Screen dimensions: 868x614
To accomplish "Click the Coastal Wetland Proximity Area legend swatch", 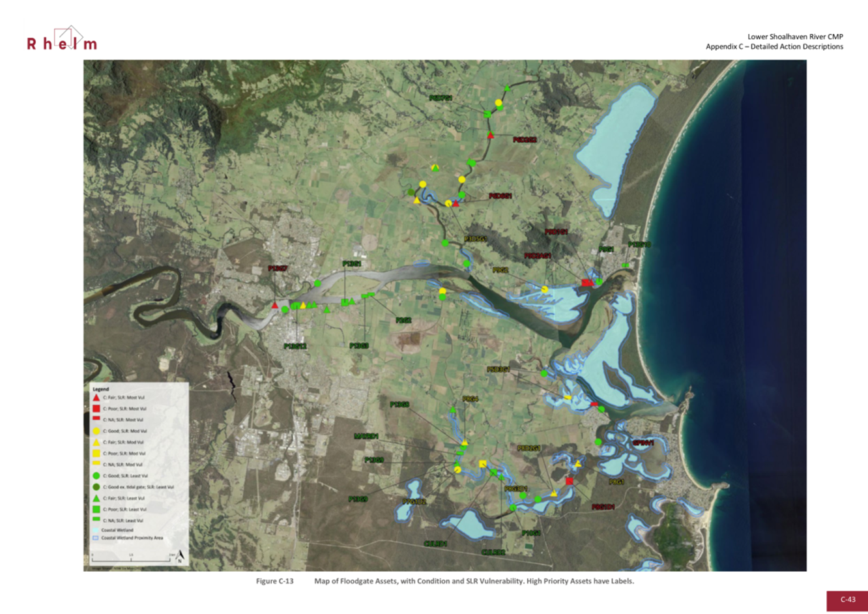I will tap(96, 538).
